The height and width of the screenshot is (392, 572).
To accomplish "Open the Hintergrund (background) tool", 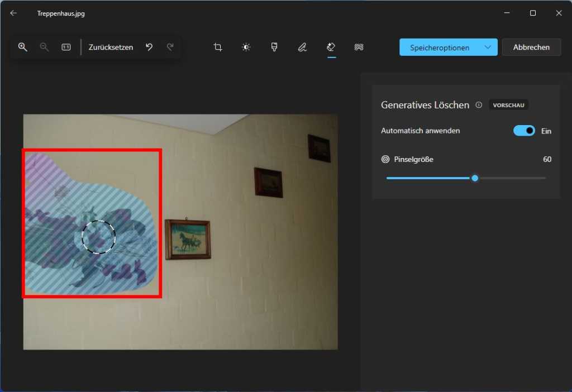I will pos(359,47).
